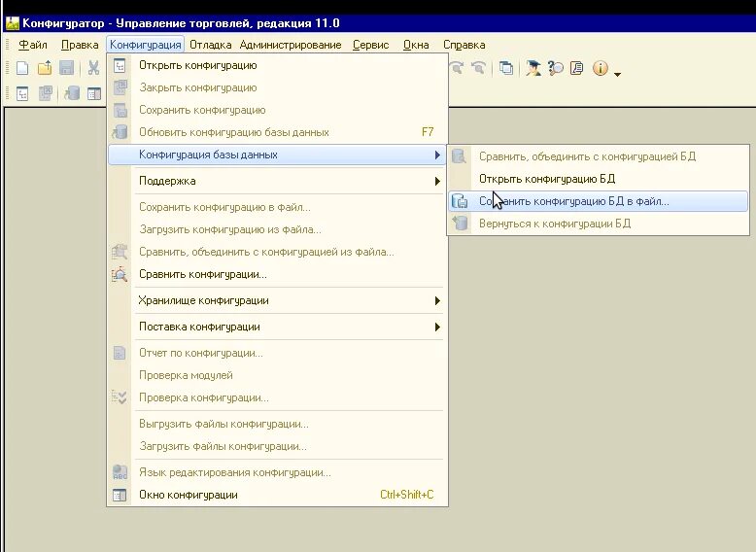Select Открыть конфигурацию БД
Screen dimensions: 756x552
pos(598,179)
